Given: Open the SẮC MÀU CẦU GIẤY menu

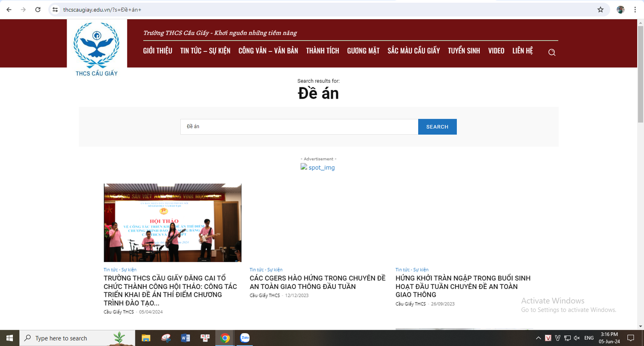Looking at the screenshot, I should 413,51.
